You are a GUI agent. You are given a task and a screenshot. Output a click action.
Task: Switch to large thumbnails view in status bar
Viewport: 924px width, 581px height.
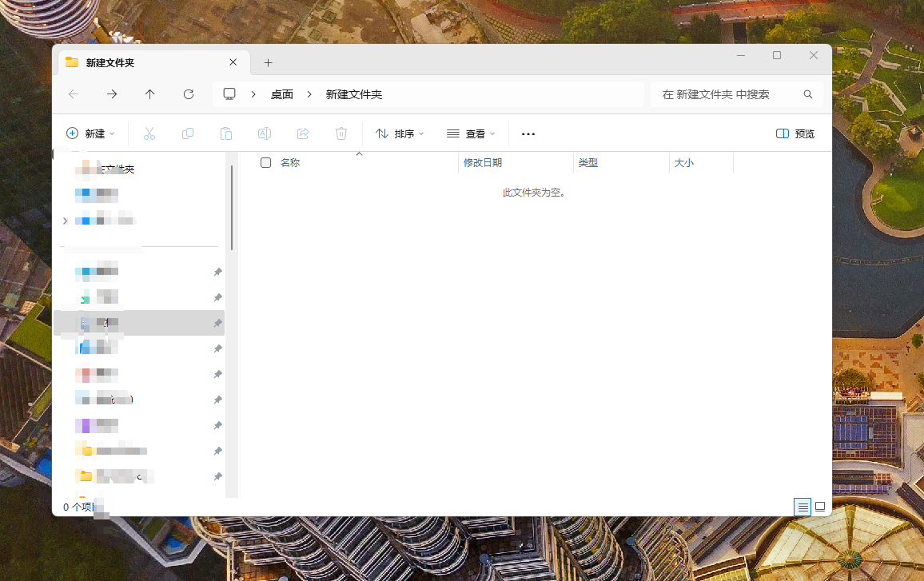819,507
